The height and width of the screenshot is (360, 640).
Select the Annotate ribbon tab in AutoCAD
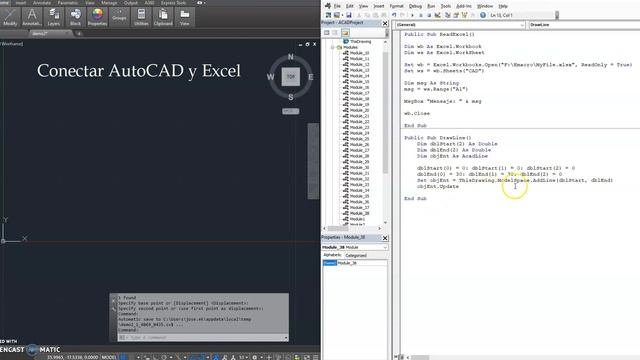point(42,3)
